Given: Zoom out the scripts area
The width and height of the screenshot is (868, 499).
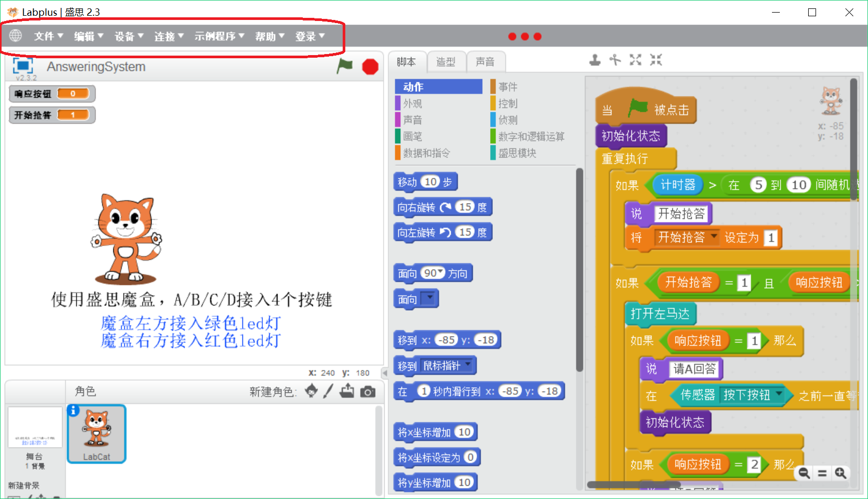Looking at the screenshot, I should tap(804, 473).
